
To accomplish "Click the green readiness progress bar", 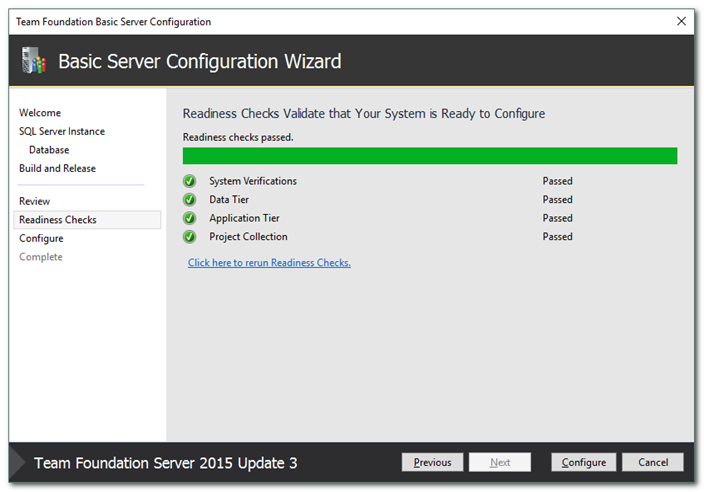I will point(429,156).
